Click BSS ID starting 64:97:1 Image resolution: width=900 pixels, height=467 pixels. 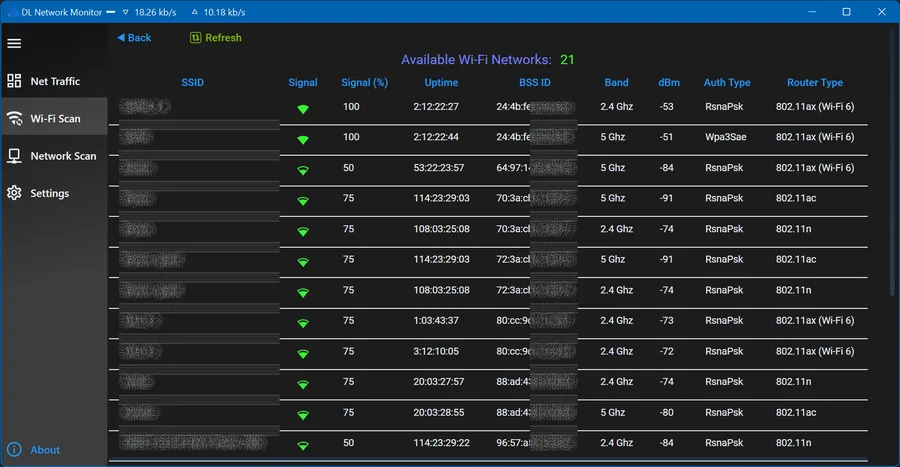click(x=536, y=168)
